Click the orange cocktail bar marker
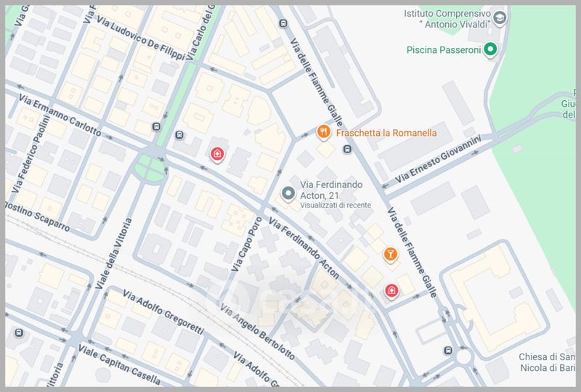The image size is (581, 392). click(391, 254)
